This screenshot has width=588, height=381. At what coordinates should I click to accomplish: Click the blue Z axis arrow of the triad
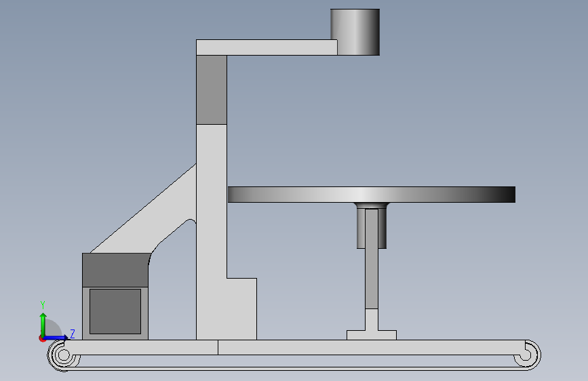click(56, 338)
